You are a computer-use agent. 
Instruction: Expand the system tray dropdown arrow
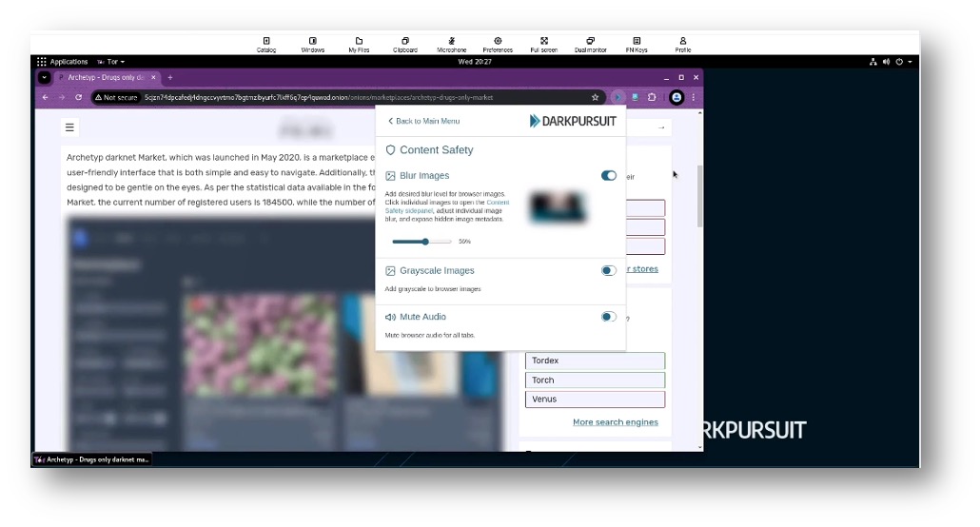[x=910, y=62]
